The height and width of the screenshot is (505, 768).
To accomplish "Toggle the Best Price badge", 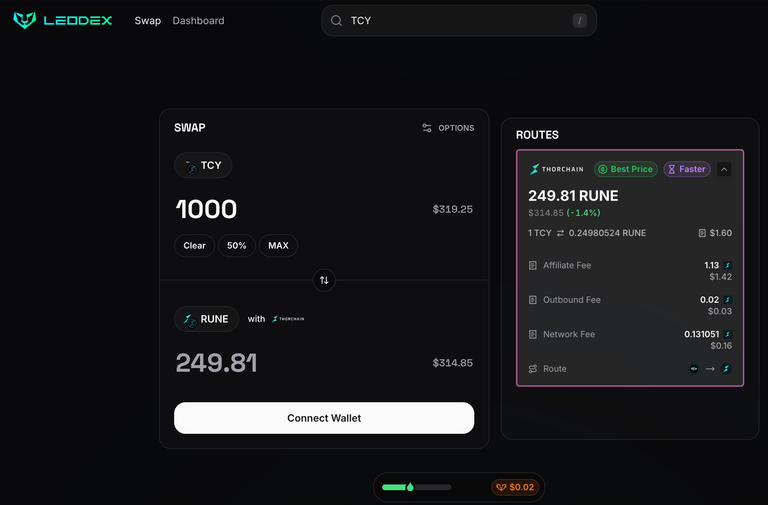I will pos(626,169).
